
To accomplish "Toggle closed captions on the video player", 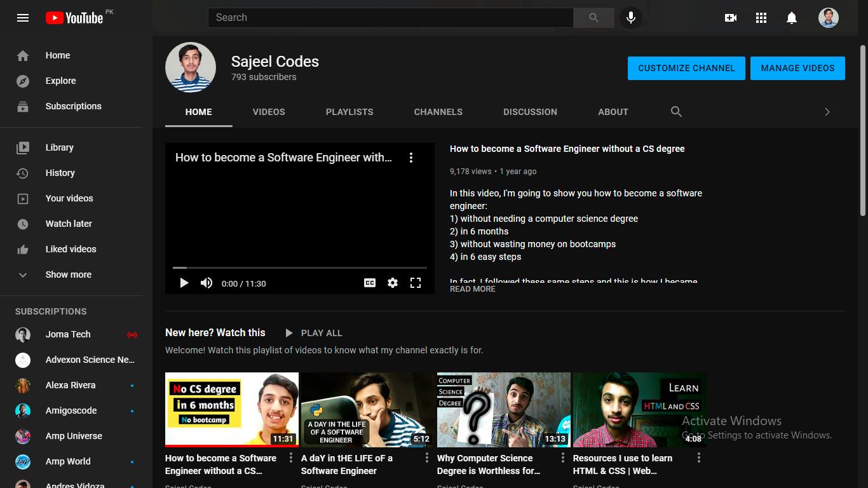I will pos(370,283).
